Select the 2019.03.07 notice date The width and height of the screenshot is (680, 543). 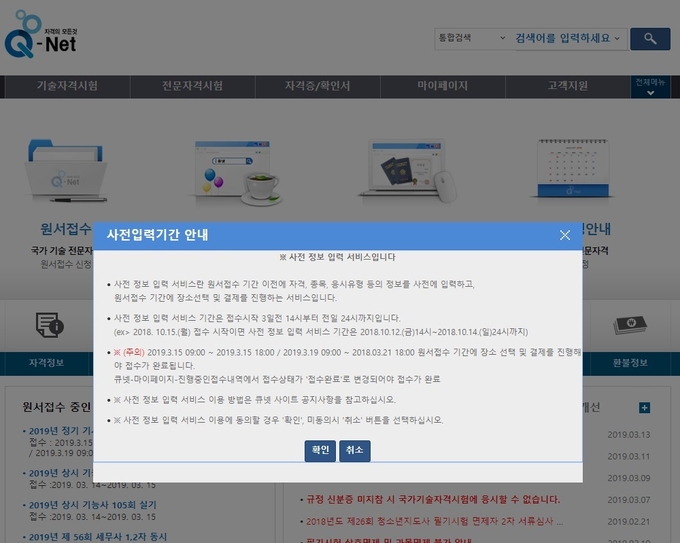629,500
